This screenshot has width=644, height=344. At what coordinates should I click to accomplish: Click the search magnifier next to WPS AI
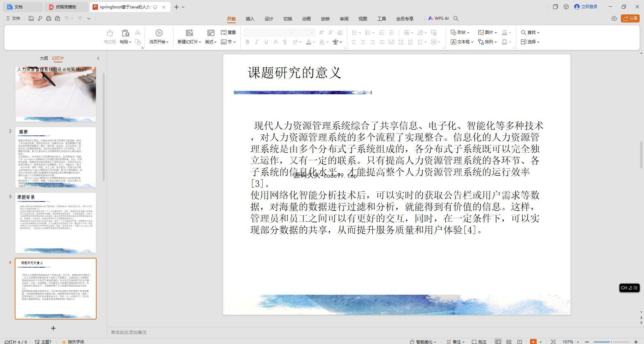[456, 18]
